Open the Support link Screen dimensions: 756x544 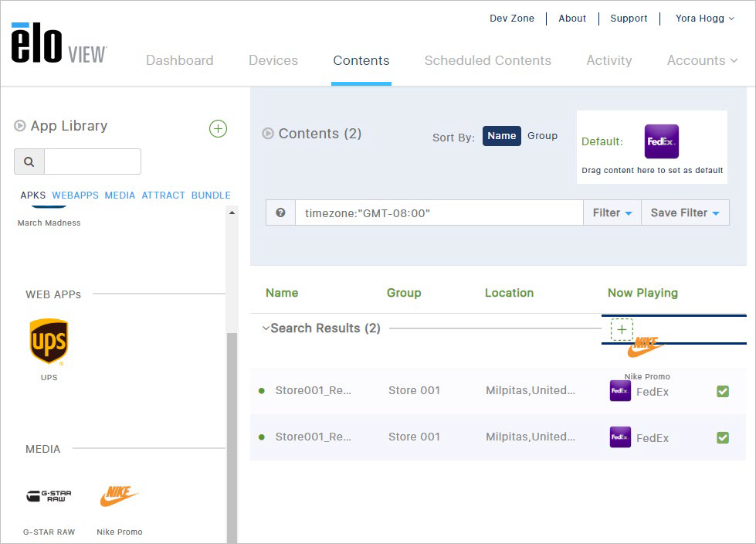click(629, 19)
